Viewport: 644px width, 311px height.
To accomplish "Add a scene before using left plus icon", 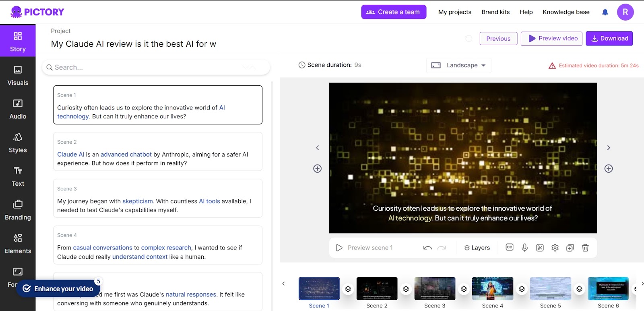I will pos(317,169).
